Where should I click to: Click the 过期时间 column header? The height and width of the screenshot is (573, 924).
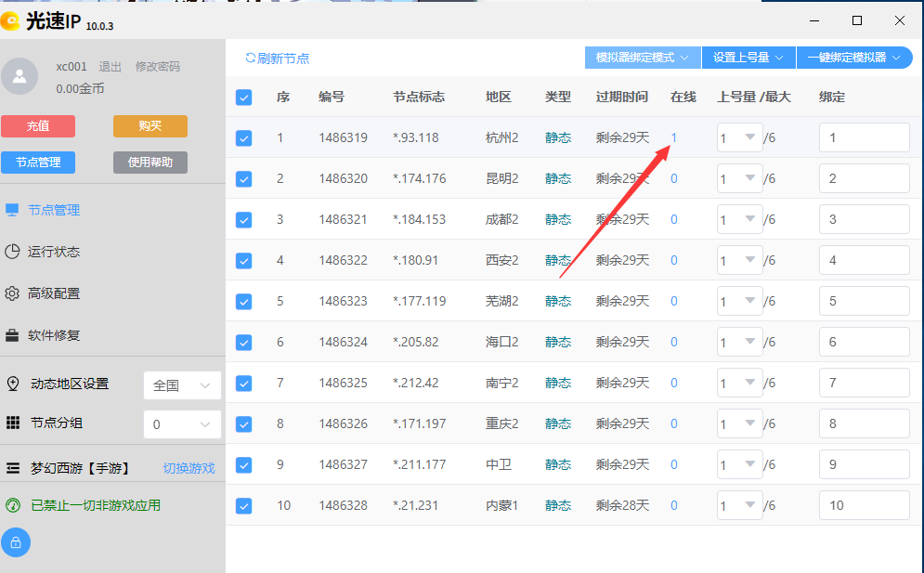[621, 97]
